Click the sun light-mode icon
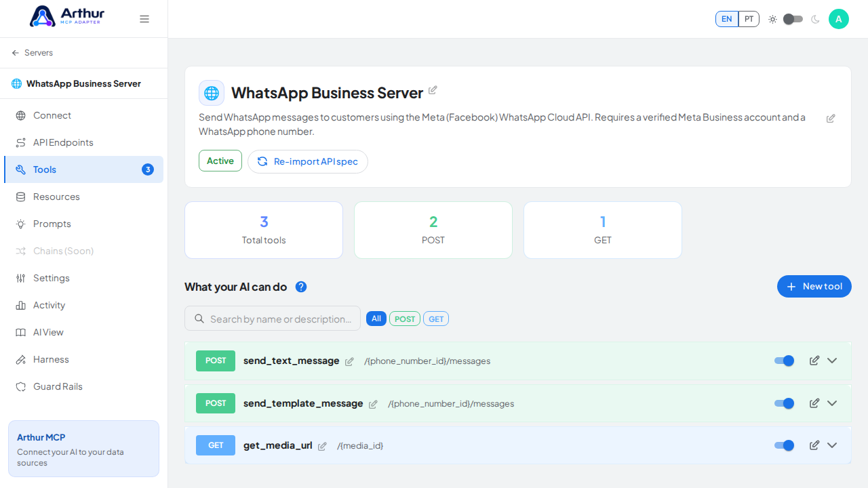 tap(772, 19)
